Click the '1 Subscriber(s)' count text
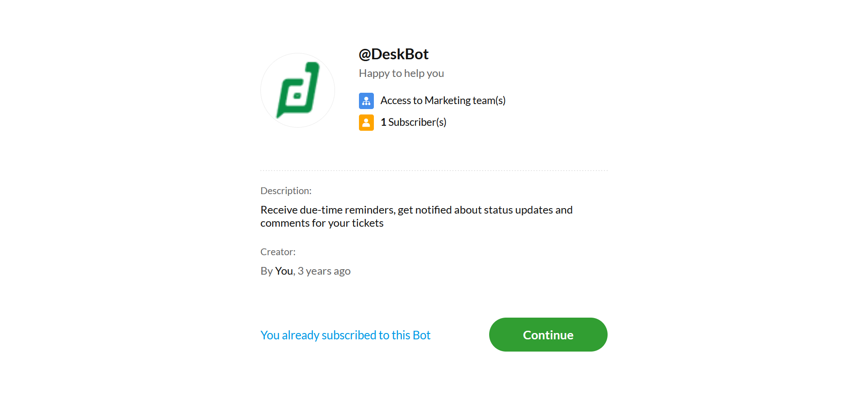The height and width of the screenshot is (395, 868). [413, 122]
